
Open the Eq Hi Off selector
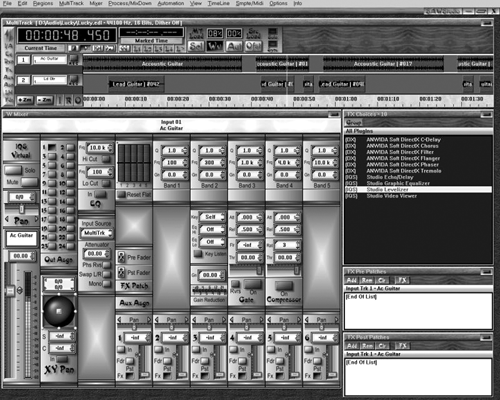click(x=212, y=229)
